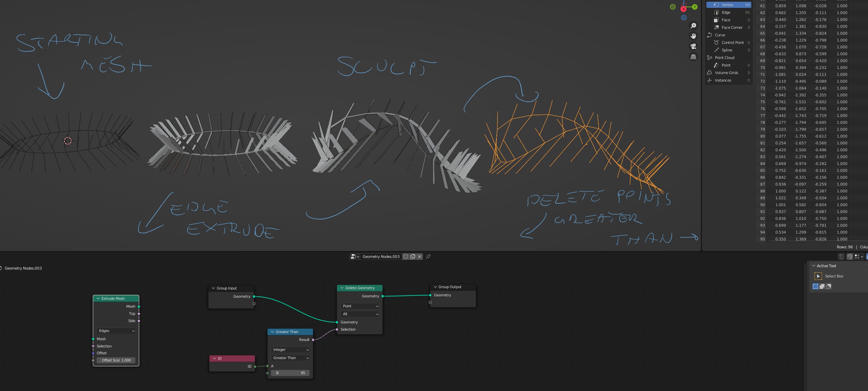This screenshot has width=868, height=391.
Task: Click the Offset Scale value field
Action: pyautogui.click(x=116, y=360)
